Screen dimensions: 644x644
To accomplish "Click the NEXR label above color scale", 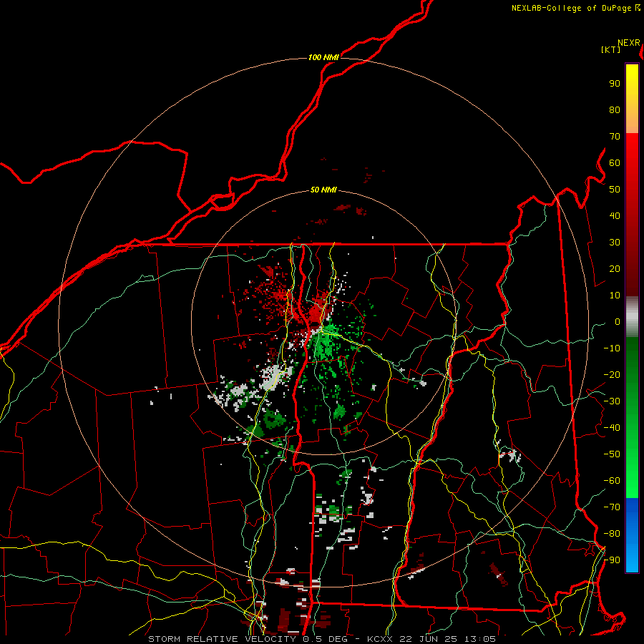I will tap(629, 43).
